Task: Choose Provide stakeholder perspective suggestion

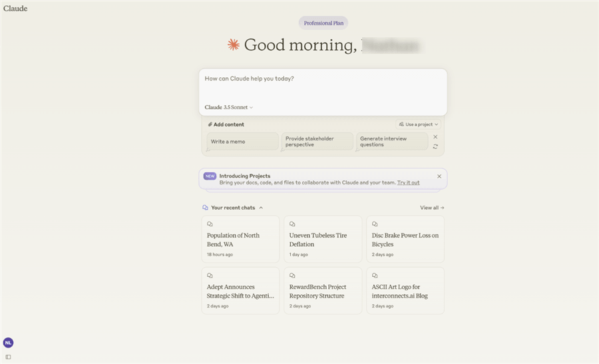Action: [x=317, y=141]
